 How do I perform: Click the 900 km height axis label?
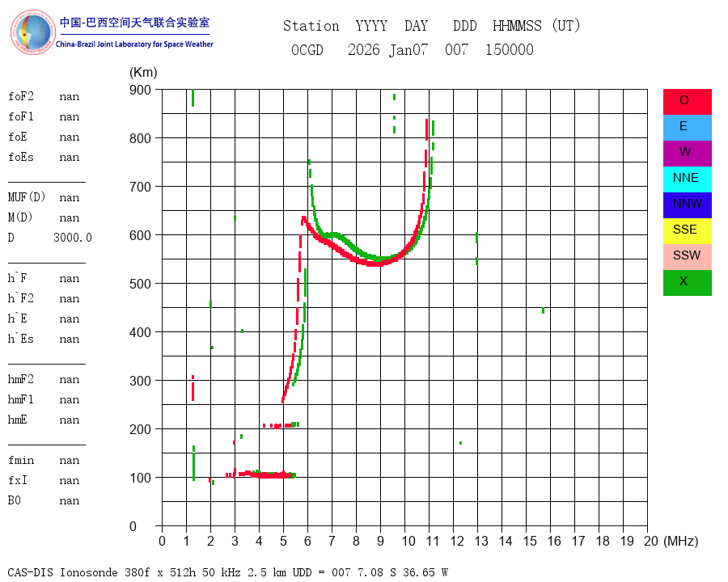pos(140,90)
